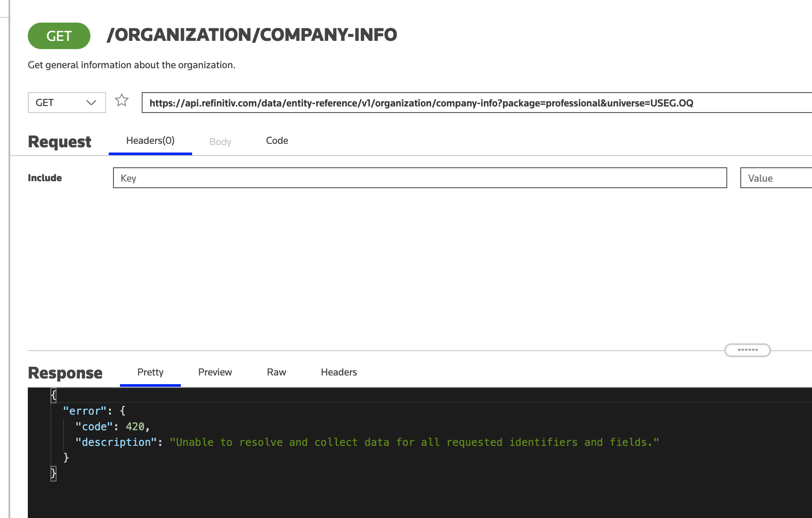Grab the panel resize handle
Screen dimensions: 812x518
tap(748, 350)
